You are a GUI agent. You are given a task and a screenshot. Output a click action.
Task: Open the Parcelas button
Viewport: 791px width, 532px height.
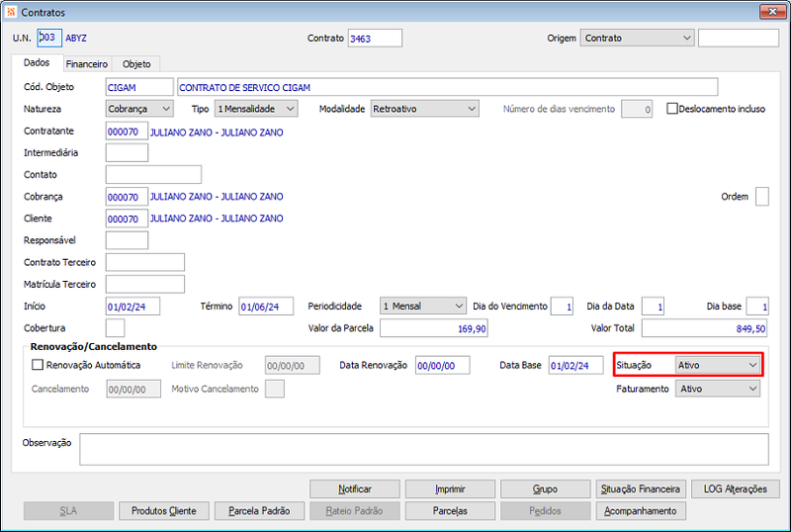point(450,511)
